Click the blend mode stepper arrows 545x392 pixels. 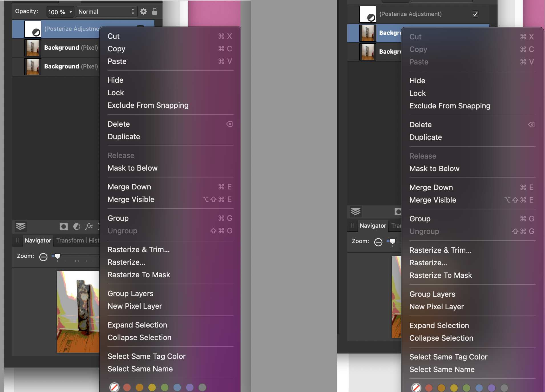pos(133,12)
